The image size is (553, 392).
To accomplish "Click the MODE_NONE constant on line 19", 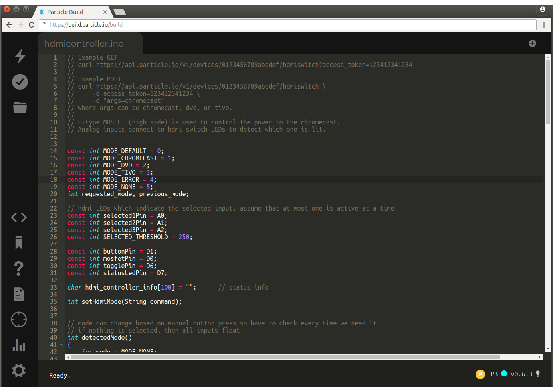I will tap(119, 187).
